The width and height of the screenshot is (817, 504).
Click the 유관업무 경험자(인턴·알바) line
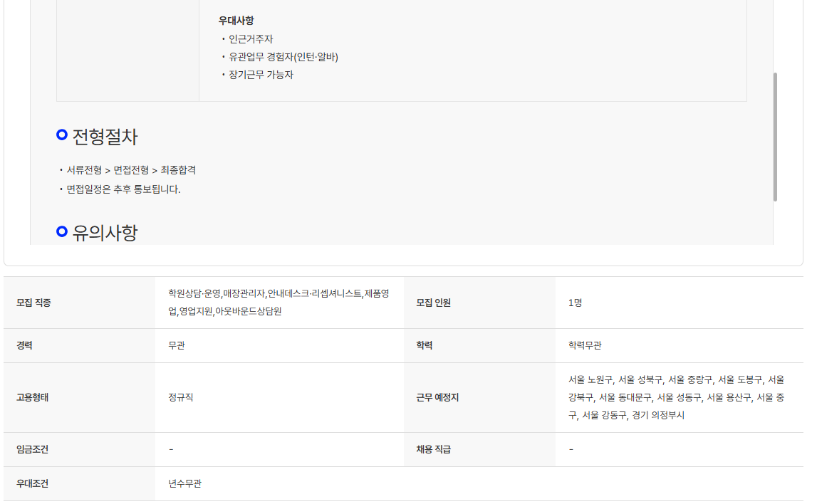click(283, 57)
